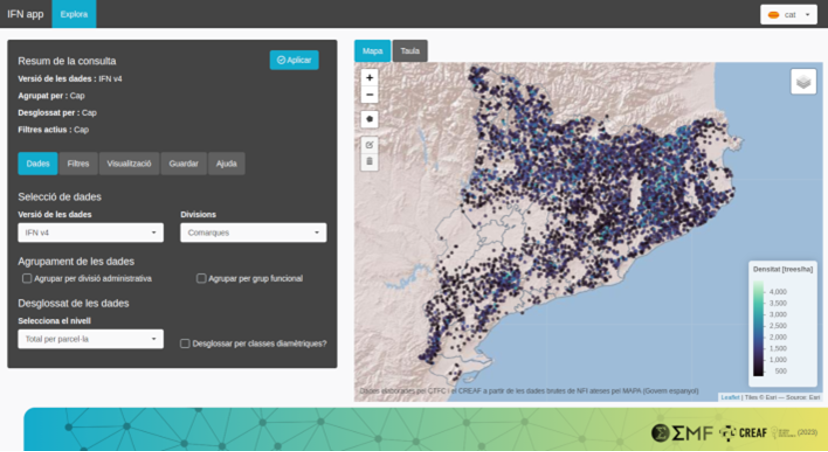This screenshot has width=828, height=452.
Task: Open the Filtres tab
Action: pos(78,163)
